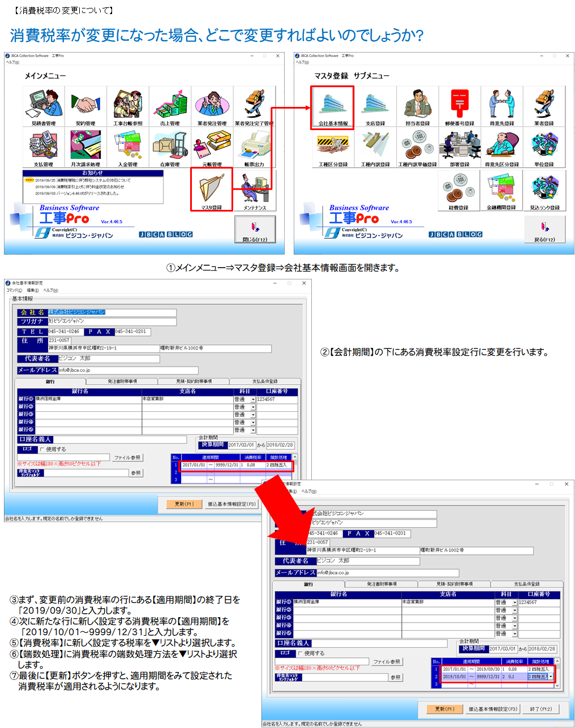
Task: Switch to 支払条件登録 tab in upper settings window
Action: tap(265, 381)
